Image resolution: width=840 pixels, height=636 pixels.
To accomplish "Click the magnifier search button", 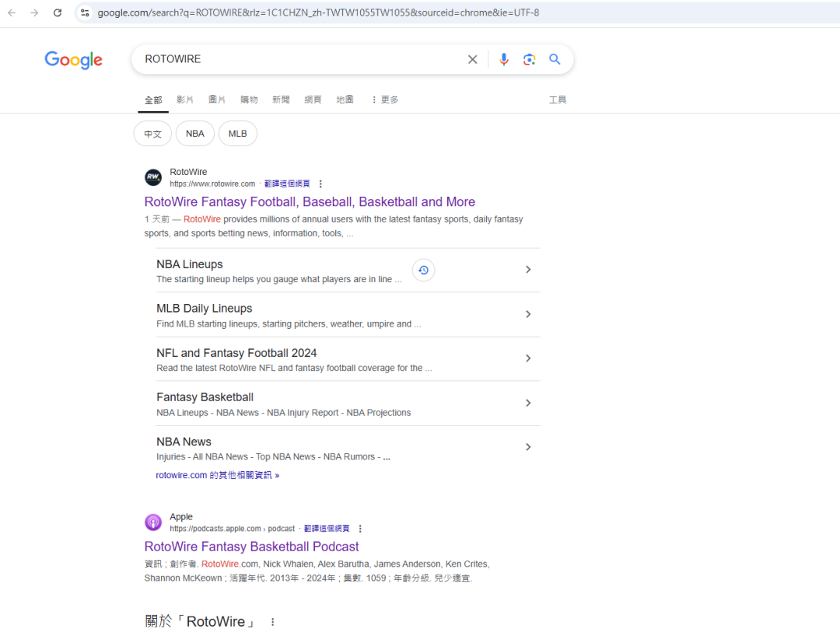I will pos(555,59).
